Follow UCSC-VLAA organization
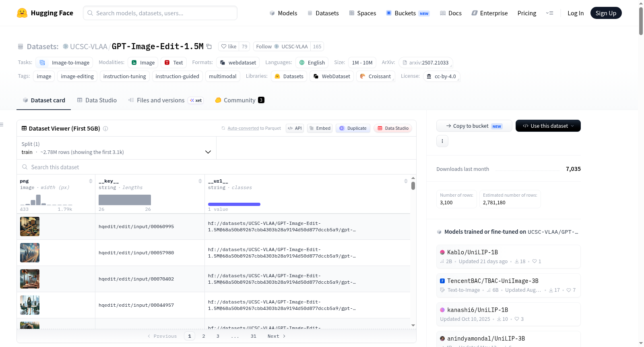The height and width of the screenshot is (347, 644). tap(282, 46)
